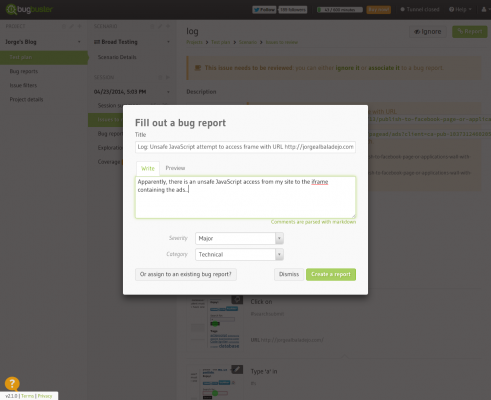Open the user account icon menu
491x400 pixels.
tap(484, 9)
